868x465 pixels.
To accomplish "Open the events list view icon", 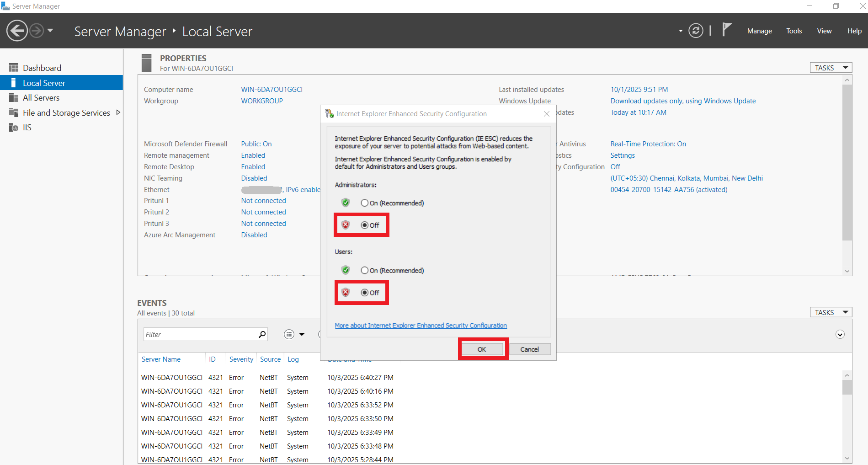I will (x=289, y=334).
